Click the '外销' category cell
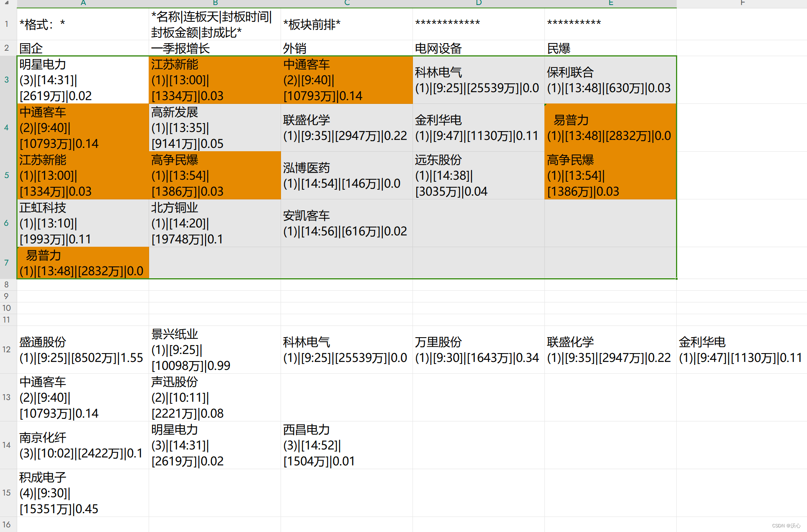Screen dimensions: 807x532 [x=347, y=48]
